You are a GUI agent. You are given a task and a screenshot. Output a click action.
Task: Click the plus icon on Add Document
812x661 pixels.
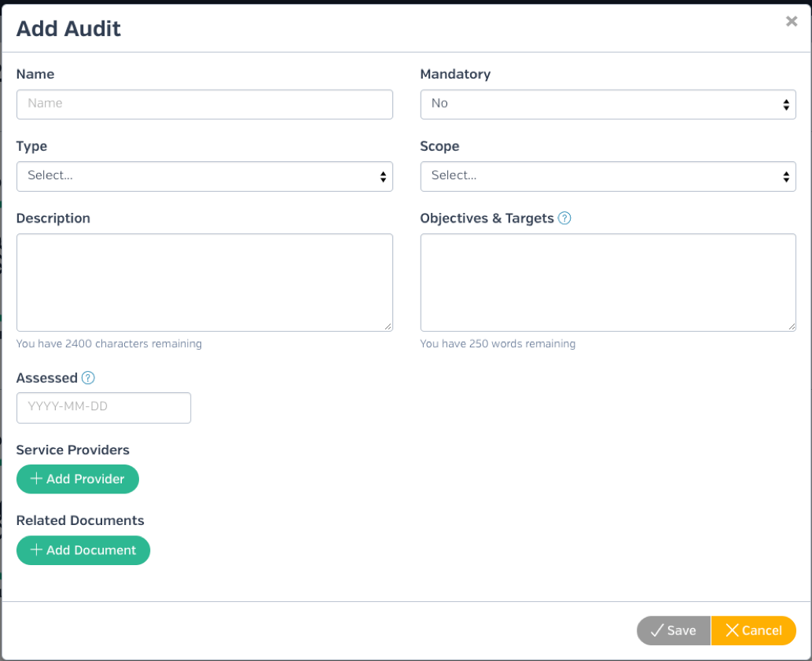click(35, 550)
